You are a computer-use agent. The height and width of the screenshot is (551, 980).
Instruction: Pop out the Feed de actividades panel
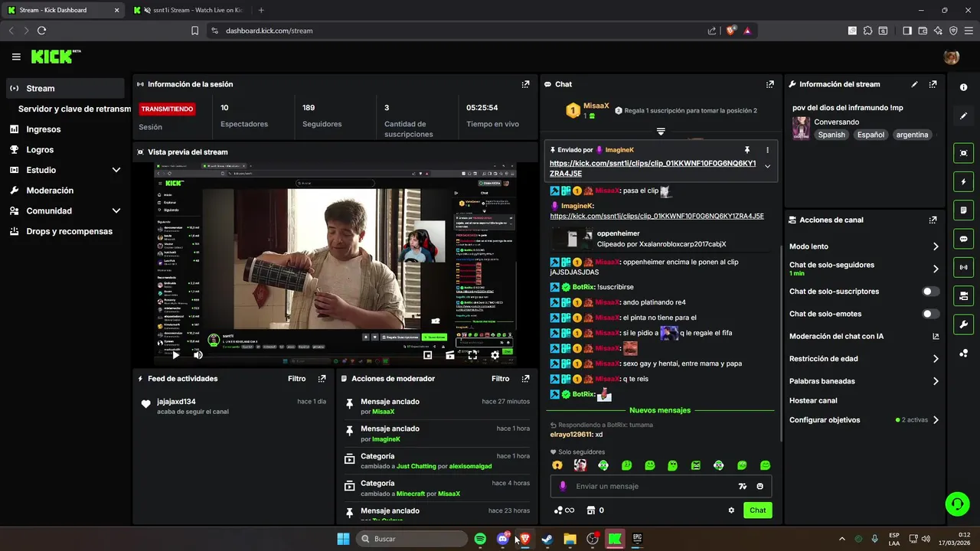click(322, 379)
